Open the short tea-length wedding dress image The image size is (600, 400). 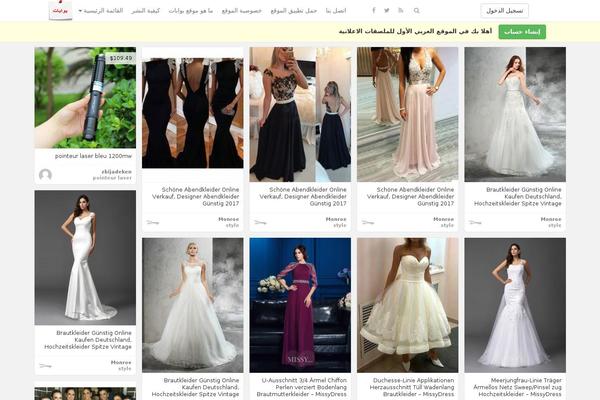(x=408, y=305)
